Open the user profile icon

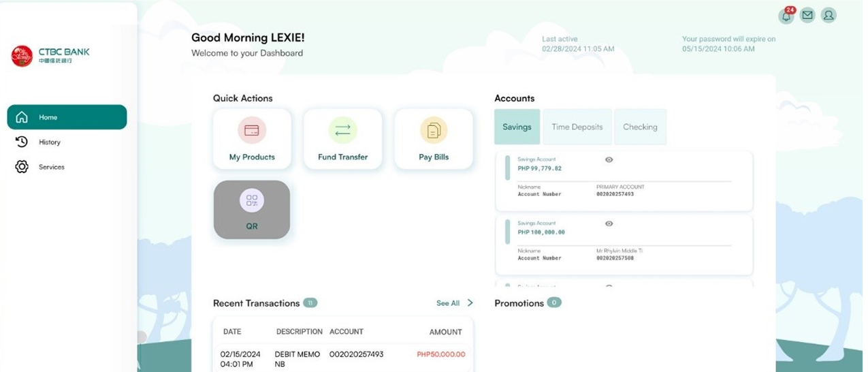tap(829, 15)
